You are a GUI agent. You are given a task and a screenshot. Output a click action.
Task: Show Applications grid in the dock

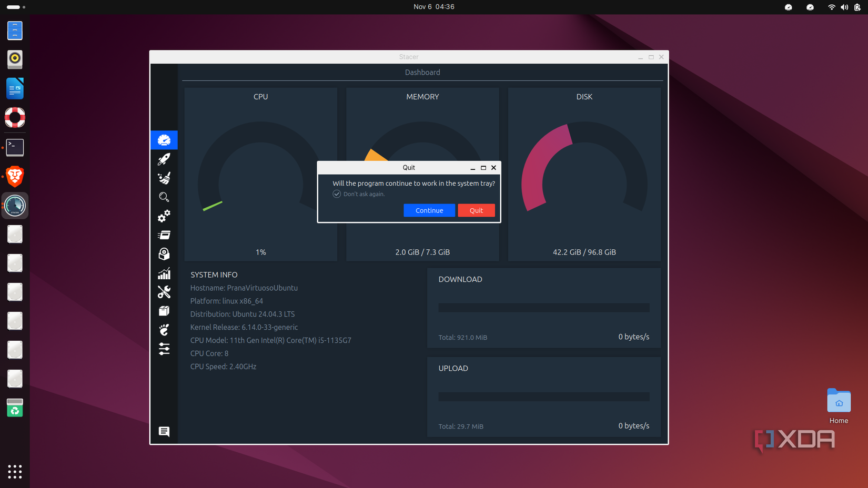15,472
